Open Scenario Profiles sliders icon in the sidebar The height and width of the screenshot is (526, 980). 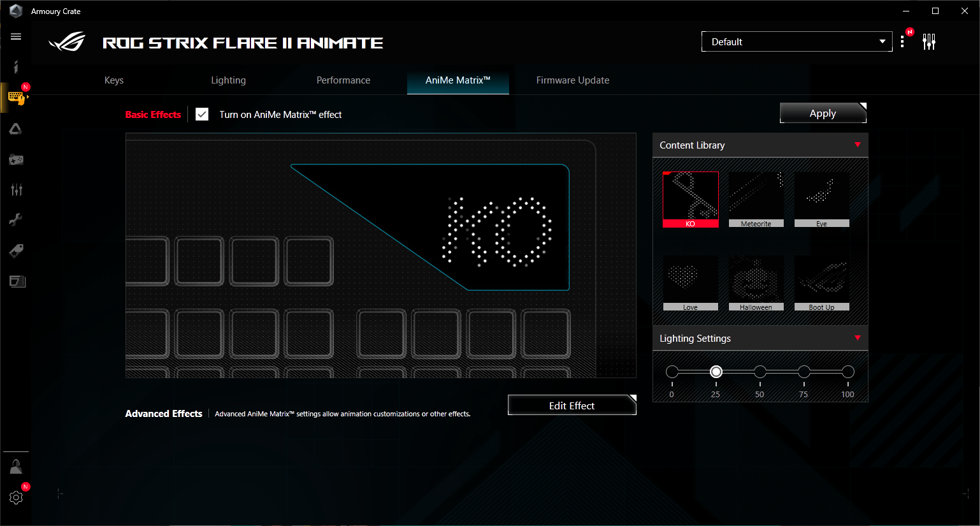(x=17, y=189)
